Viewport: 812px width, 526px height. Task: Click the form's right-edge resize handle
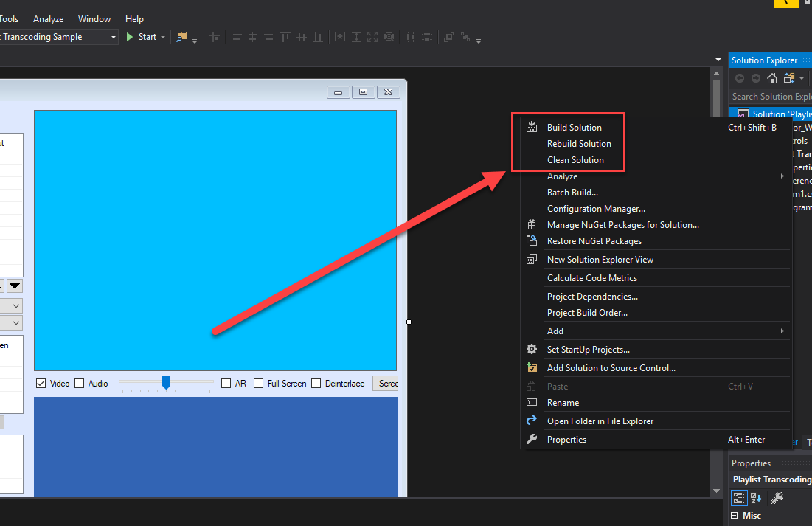tap(409, 322)
